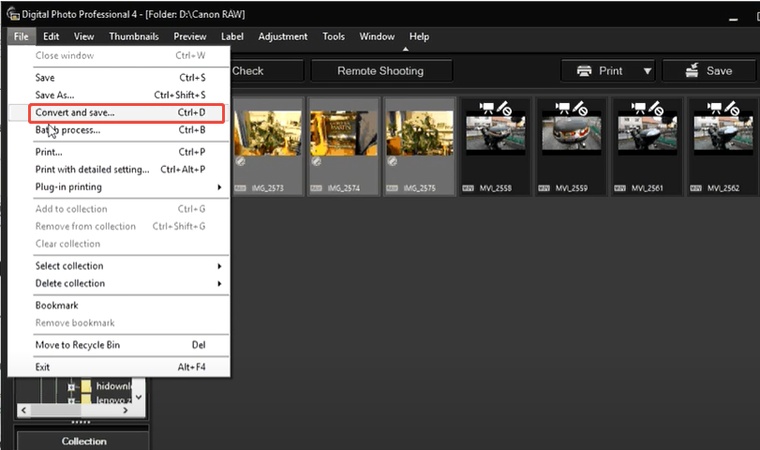This screenshot has width=760, height=450.
Task: Select the MVI_2559 video thumbnail
Action: (x=571, y=146)
